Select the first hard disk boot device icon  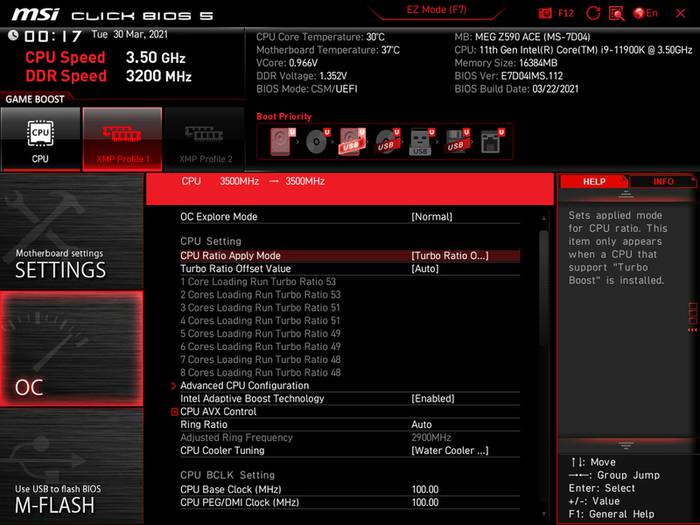283,141
